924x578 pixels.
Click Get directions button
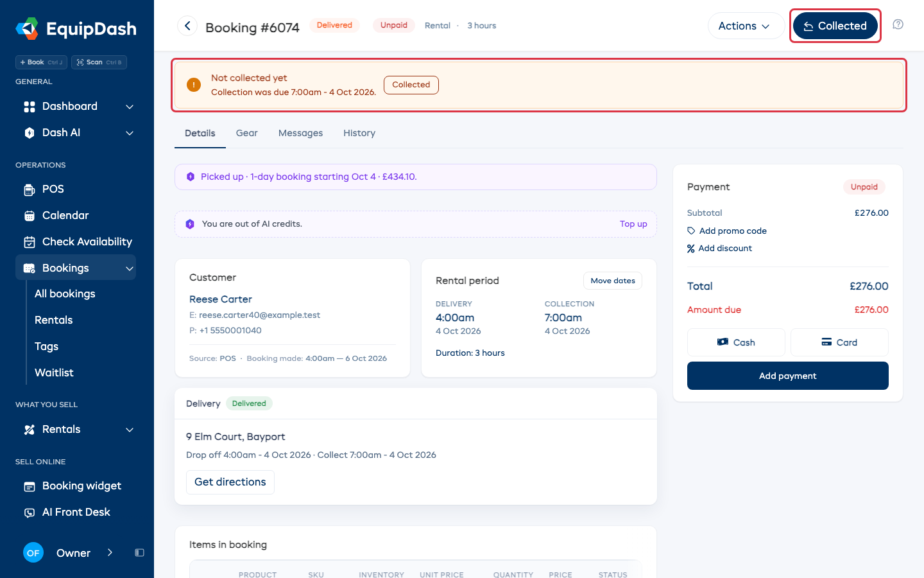pyautogui.click(x=230, y=482)
